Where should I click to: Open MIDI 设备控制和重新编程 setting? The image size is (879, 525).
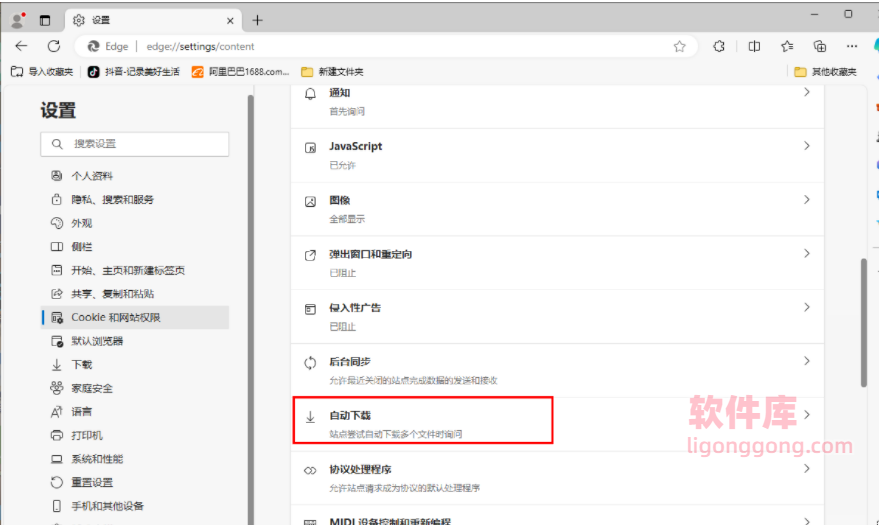(557, 517)
